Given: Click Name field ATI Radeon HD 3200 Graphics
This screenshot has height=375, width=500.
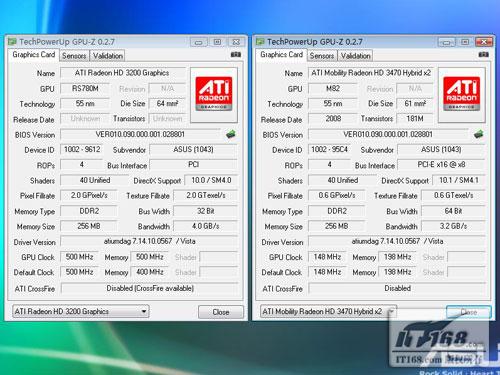Looking at the screenshot, I should [123, 73].
